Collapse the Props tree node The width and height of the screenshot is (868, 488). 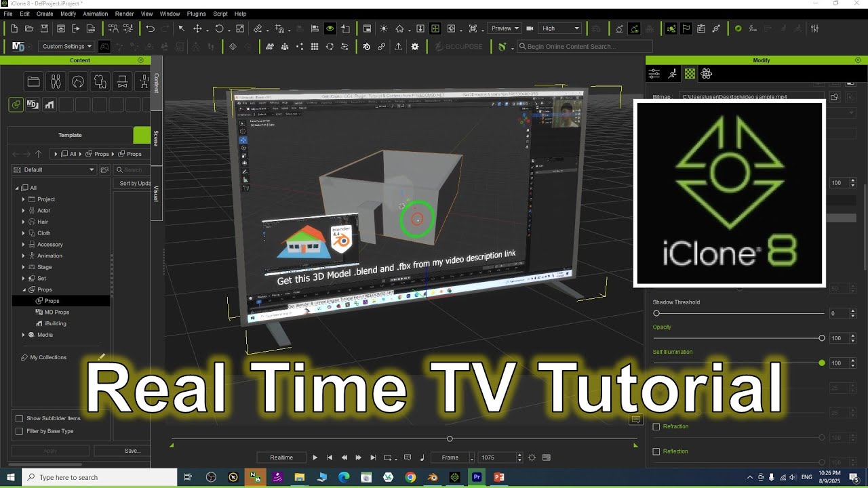click(23, 289)
